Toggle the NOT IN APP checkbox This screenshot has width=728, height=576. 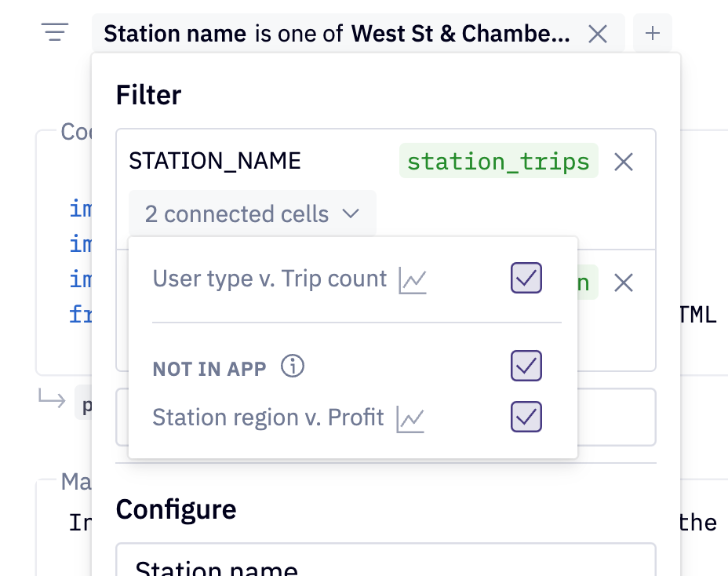pyautogui.click(x=526, y=366)
